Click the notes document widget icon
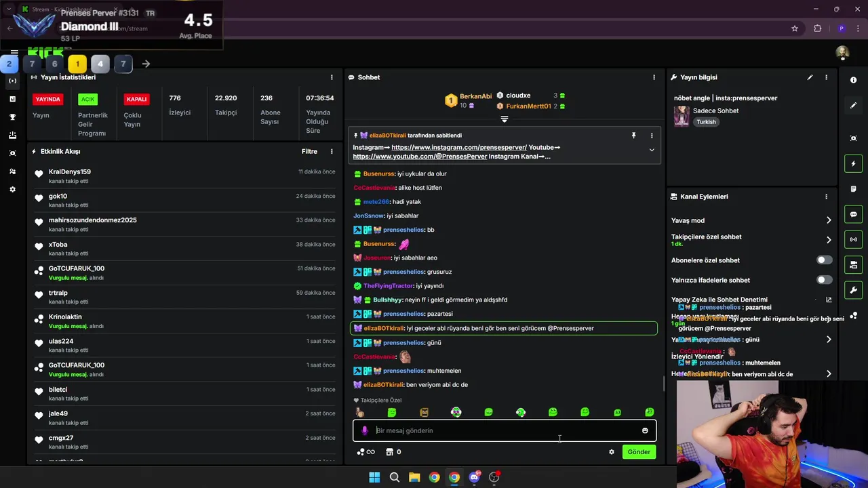This screenshot has height=488, width=868. (x=853, y=188)
